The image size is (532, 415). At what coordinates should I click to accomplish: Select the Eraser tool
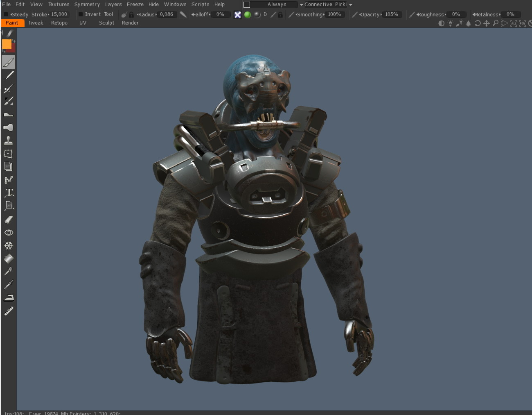click(x=9, y=220)
